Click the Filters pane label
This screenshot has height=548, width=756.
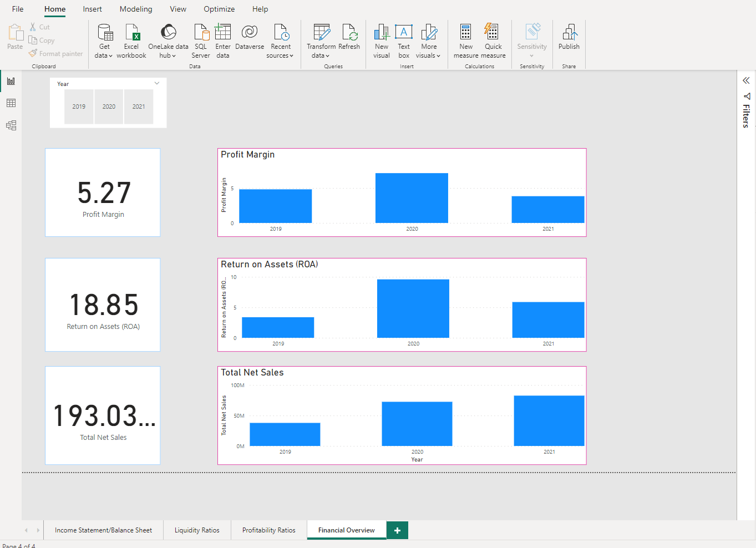click(x=746, y=116)
